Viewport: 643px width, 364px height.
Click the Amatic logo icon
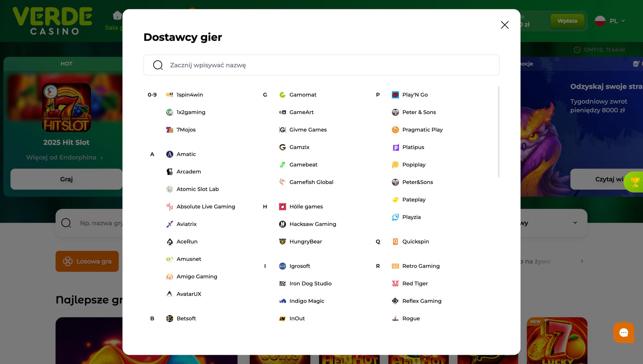(170, 154)
